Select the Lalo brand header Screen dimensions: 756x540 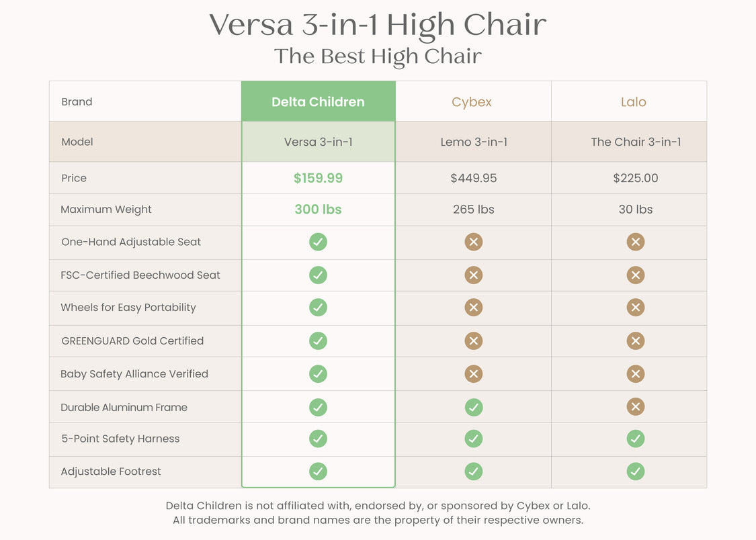coord(633,102)
